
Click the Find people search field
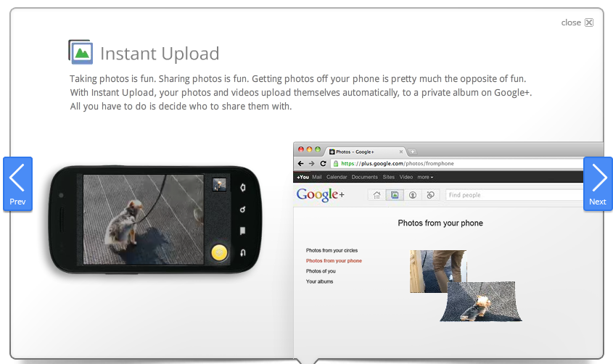(514, 195)
